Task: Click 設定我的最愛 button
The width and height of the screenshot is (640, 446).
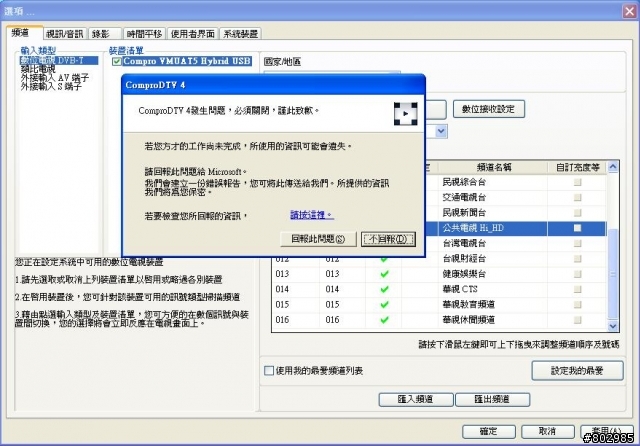Action: [577, 371]
